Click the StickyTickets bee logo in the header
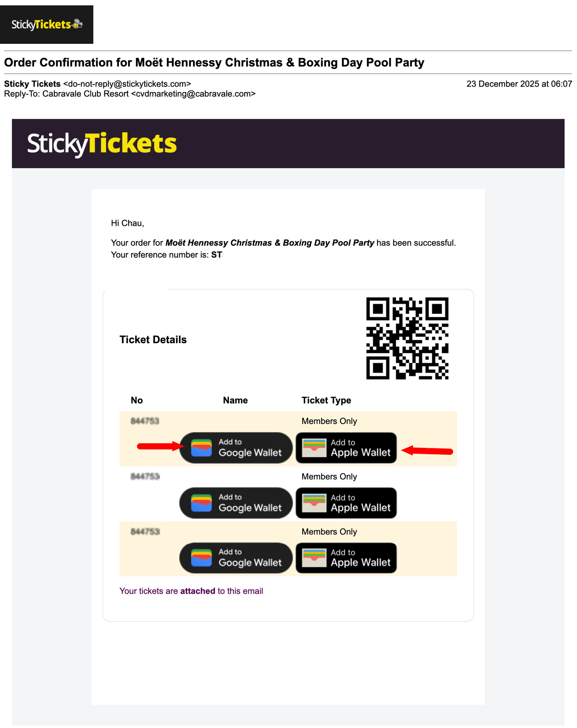Screen dimensions: 577x728 (x=47, y=25)
